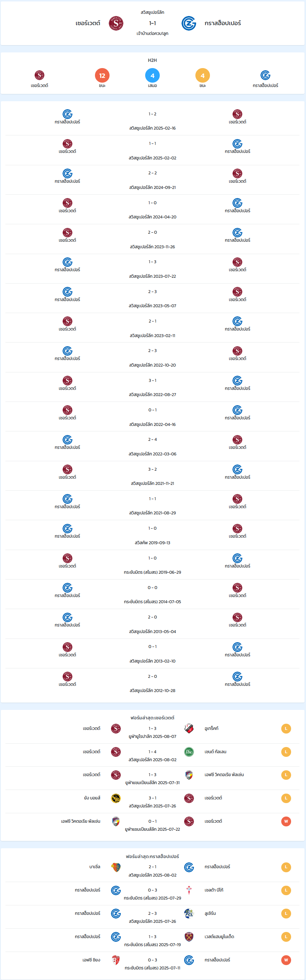
Task: Click West Ham United crest
Action: point(189,936)
